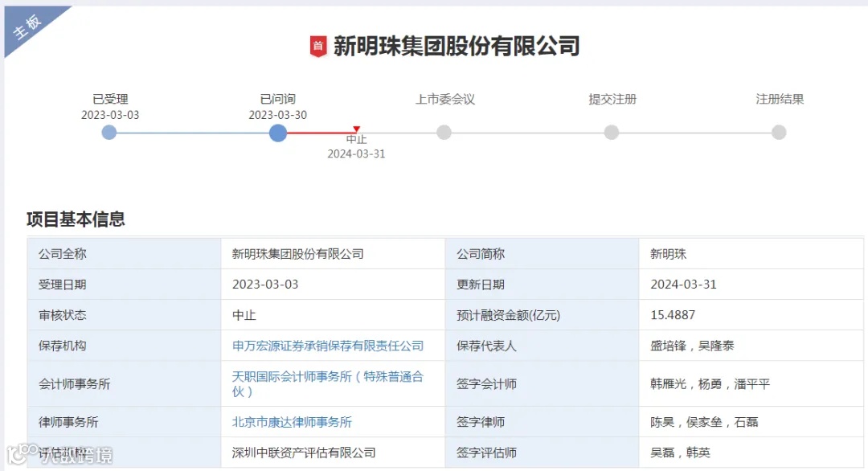Screen dimensions: 868x471
Task: Click the 韩雁光，杨勇，潘平平 value cell
Action: tap(751, 383)
